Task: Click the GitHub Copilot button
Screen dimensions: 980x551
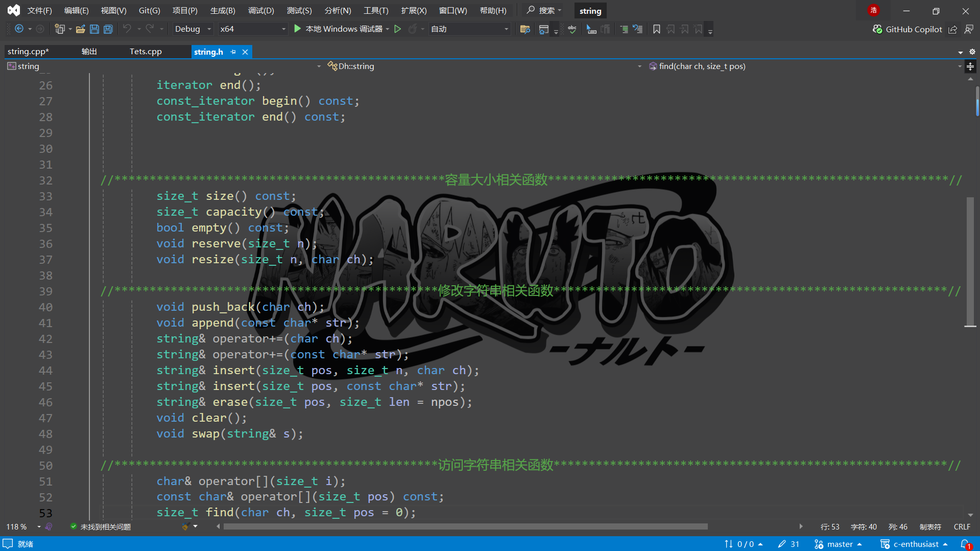Action: click(x=907, y=30)
